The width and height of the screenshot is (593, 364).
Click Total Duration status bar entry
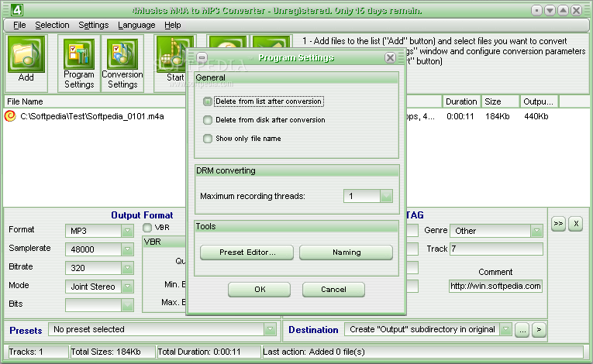[209, 352]
